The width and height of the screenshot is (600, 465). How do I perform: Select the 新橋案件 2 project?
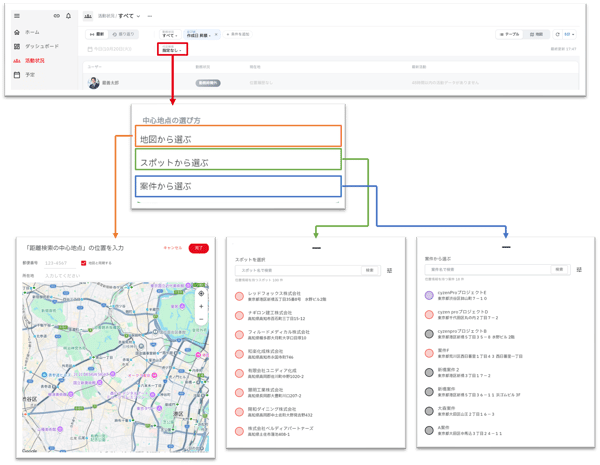(x=458, y=372)
